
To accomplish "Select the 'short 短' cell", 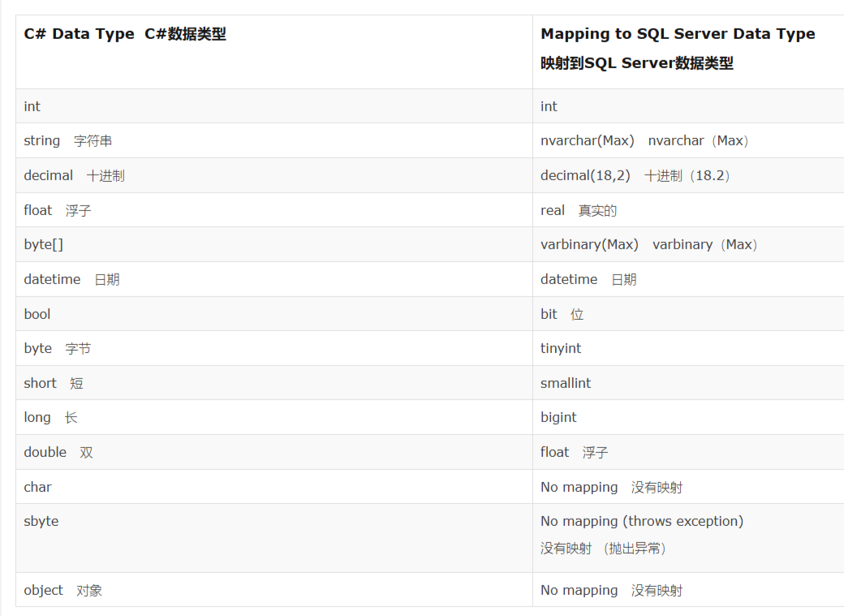I will [x=274, y=383].
